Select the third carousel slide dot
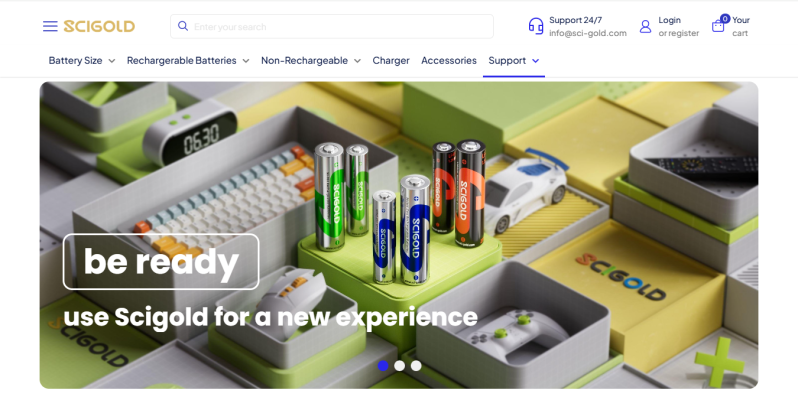Screen dimensions: 798x400 (416, 365)
